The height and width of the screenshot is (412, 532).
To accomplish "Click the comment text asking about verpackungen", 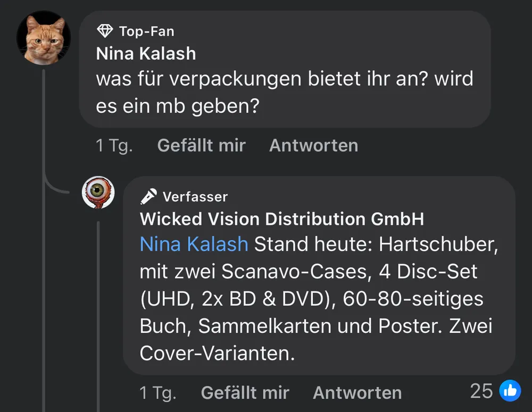I will 284,93.
